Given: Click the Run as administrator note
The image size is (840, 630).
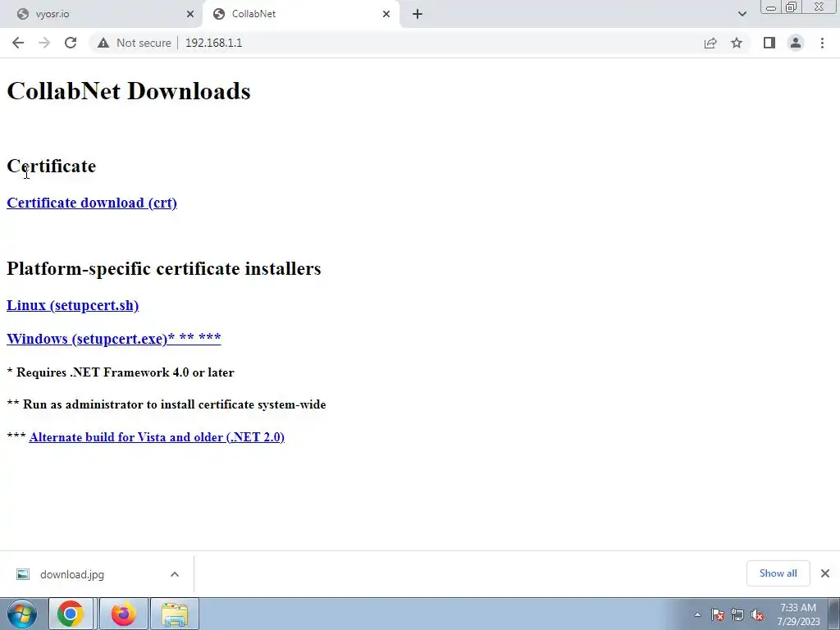Looking at the screenshot, I should (x=167, y=404).
